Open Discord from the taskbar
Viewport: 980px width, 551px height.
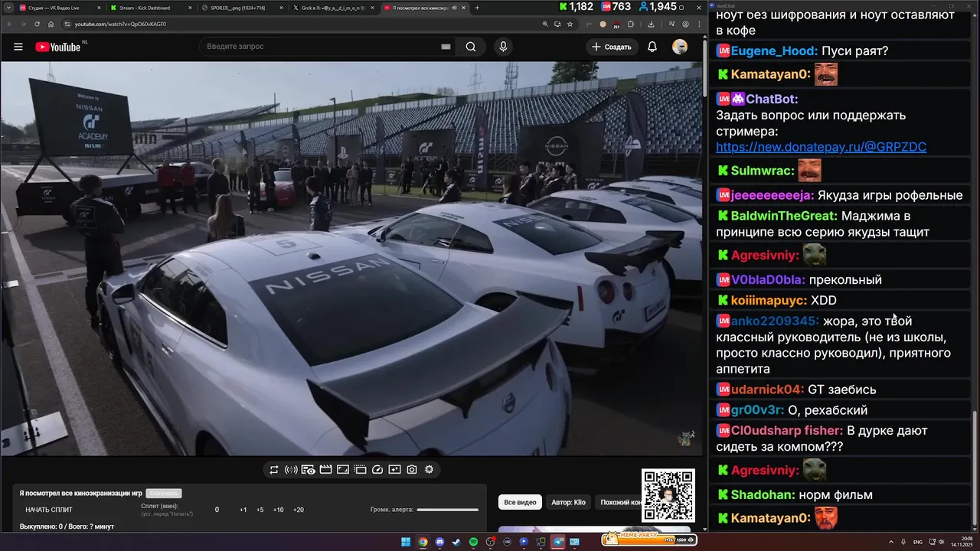click(439, 542)
